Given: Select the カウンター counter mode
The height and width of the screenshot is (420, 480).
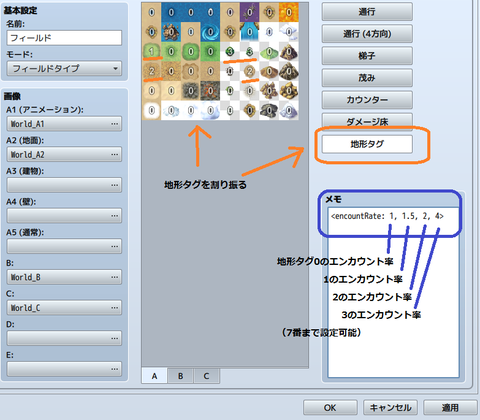Looking at the screenshot, I should (x=367, y=100).
